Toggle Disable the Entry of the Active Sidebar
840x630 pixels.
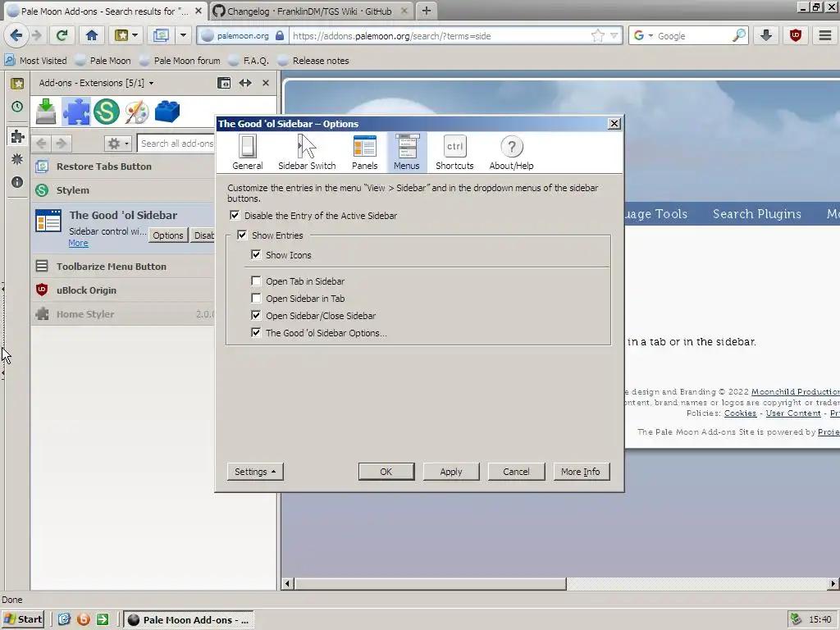click(x=235, y=216)
